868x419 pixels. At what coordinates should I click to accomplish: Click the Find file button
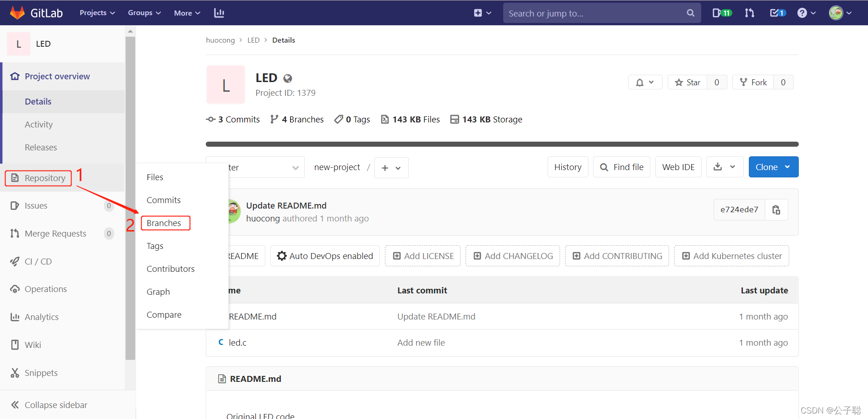click(621, 167)
